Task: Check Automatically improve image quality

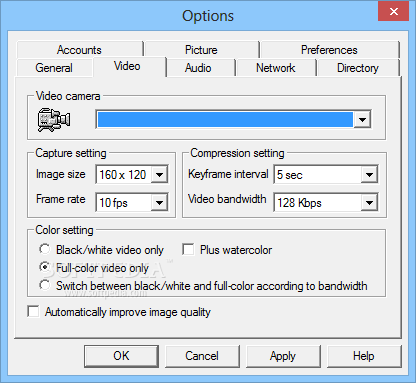Action: (119, 312)
